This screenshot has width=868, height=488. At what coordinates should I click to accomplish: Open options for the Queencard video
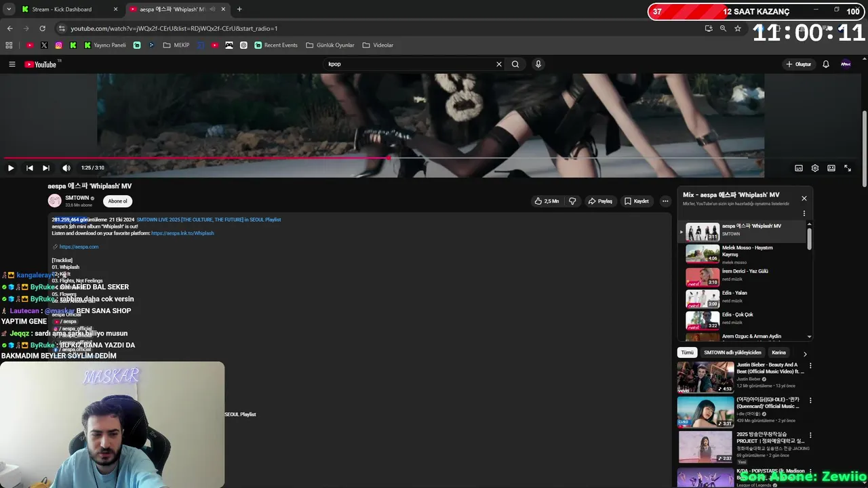coord(810,401)
